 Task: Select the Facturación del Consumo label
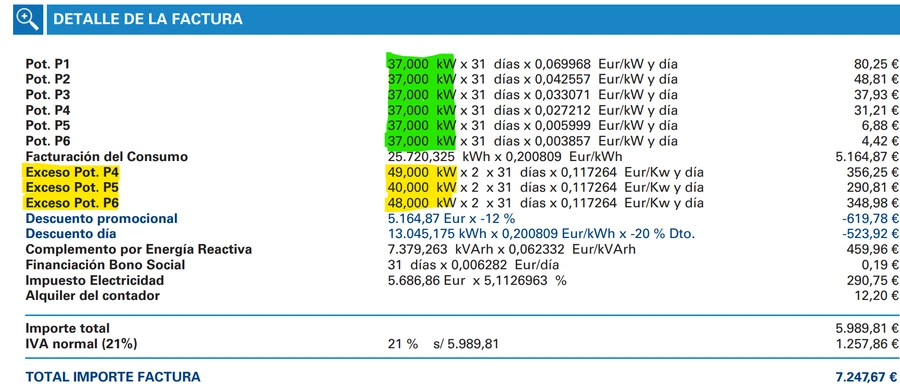click(107, 157)
